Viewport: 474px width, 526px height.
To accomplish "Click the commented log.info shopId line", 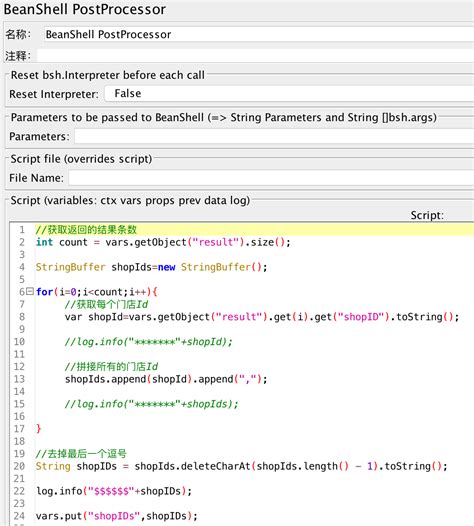I will point(148,341).
